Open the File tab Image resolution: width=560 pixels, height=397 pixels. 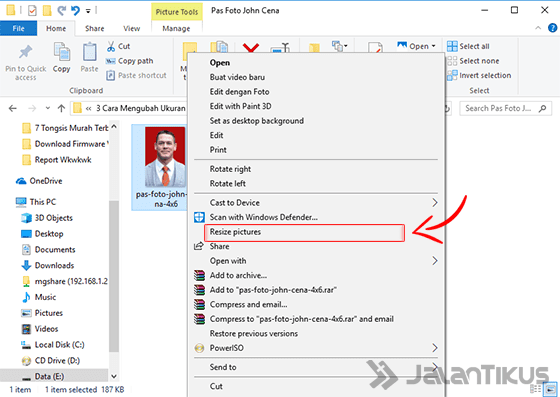coord(18,28)
